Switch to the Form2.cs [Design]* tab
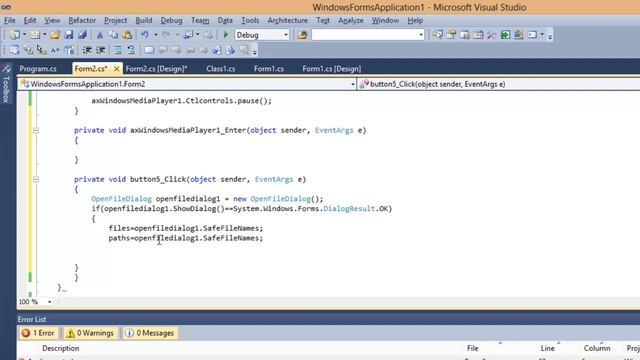The image size is (640, 360). pos(156,69)
